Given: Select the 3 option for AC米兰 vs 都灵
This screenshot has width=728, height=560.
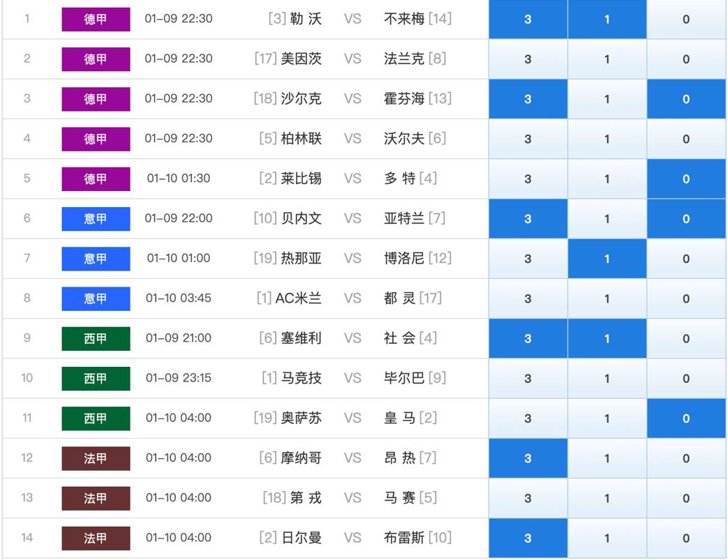Looking at the screenshot, I should 528,298.
